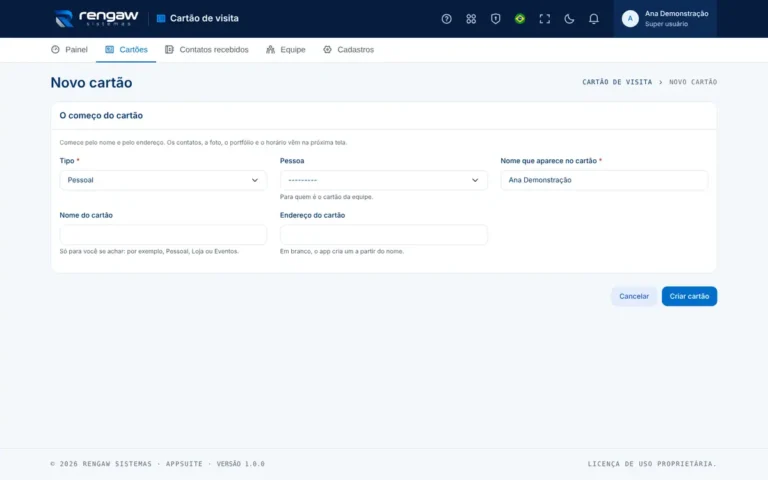Click the O começo do cartão heading
The width and height of the screenshot is (768, 480).
(101, 116)
